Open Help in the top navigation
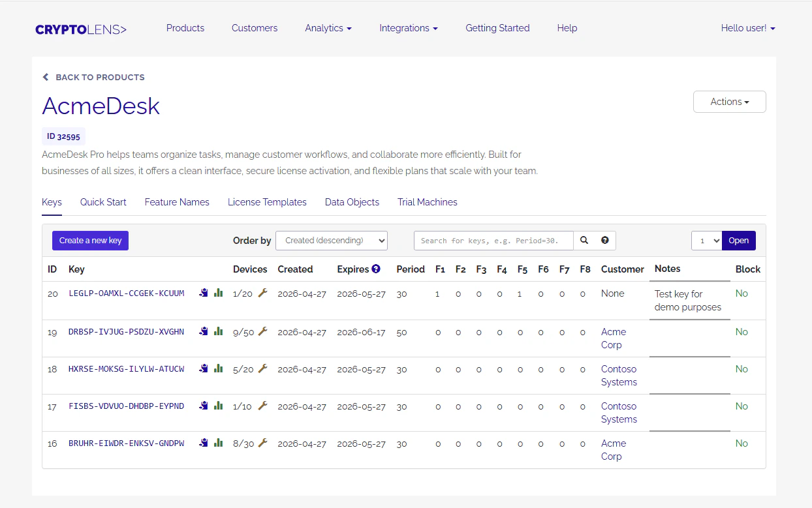Screen dimensions: 812x508 [x=567, y=28]
